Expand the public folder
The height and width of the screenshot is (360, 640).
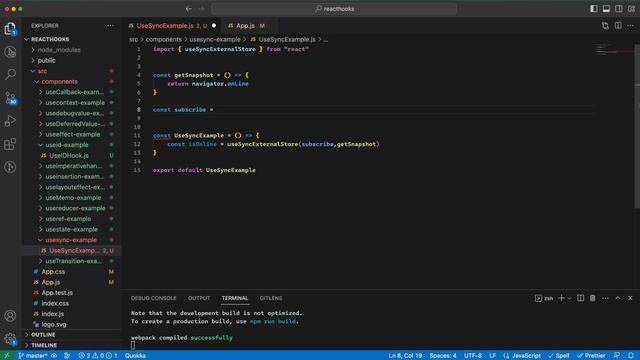point(71,60)
